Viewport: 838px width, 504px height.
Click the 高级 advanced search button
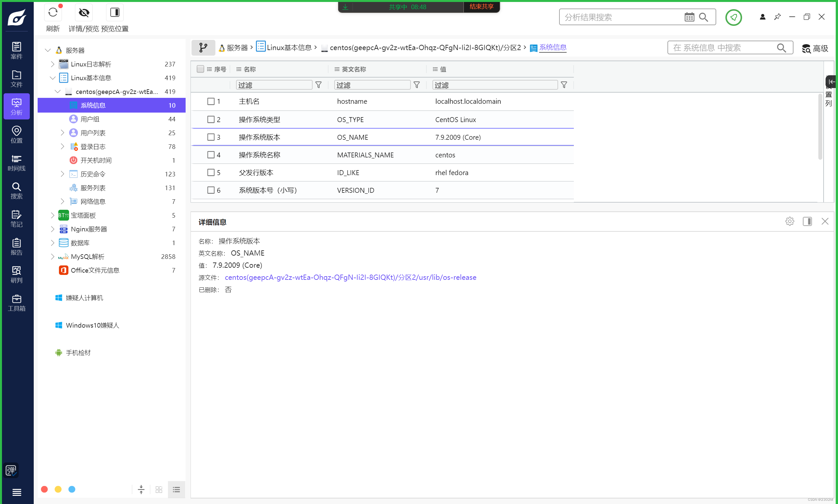[x=814, y=48]
